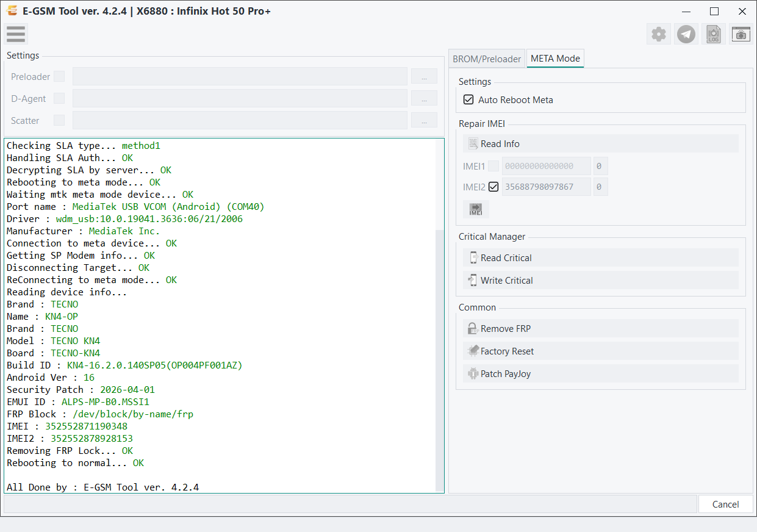Disable Auto Reboot Meta checkbox

[468, 99]
